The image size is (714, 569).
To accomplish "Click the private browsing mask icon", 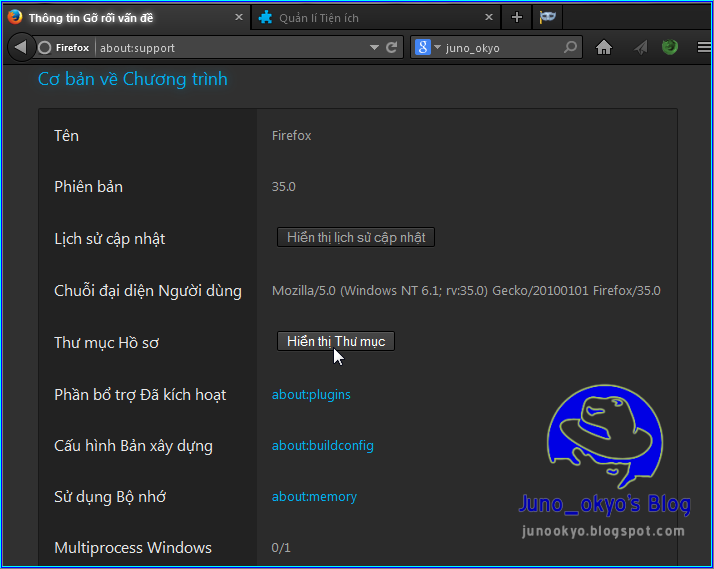I will (547, 17).
